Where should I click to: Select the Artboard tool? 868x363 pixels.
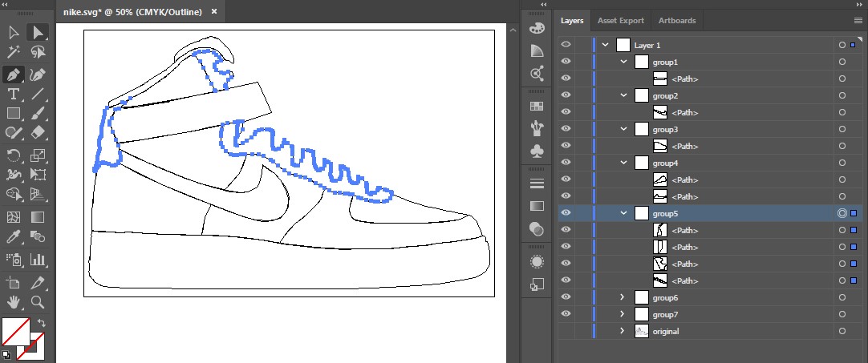point(14,282)
